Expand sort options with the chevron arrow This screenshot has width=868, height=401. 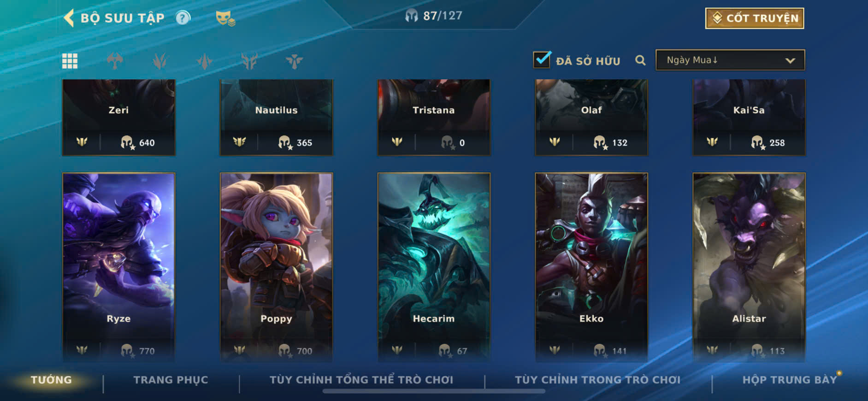[x=790, y=61]
